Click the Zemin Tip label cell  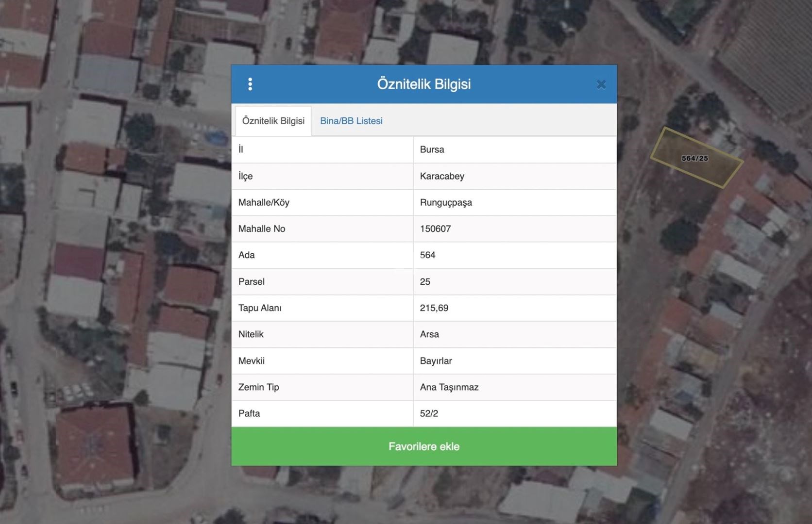(x=258, y=387)
